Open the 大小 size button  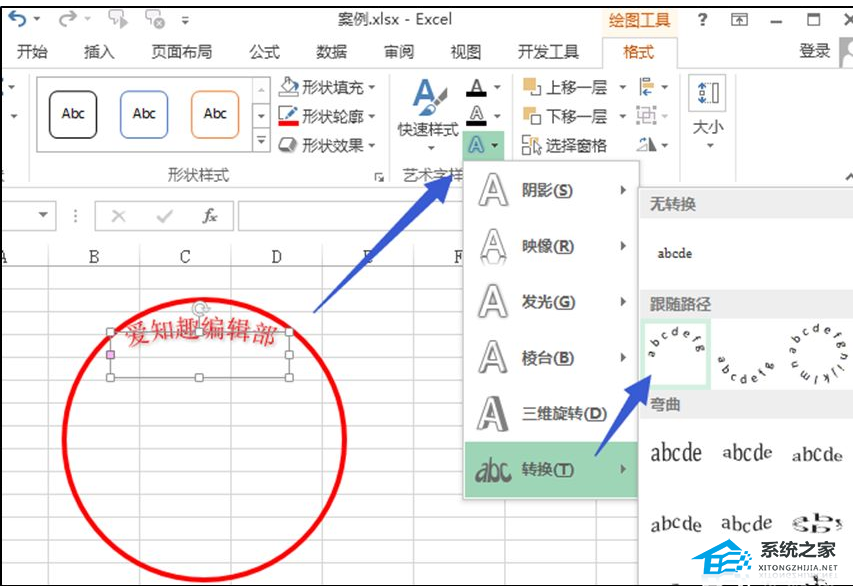point(708,113)
